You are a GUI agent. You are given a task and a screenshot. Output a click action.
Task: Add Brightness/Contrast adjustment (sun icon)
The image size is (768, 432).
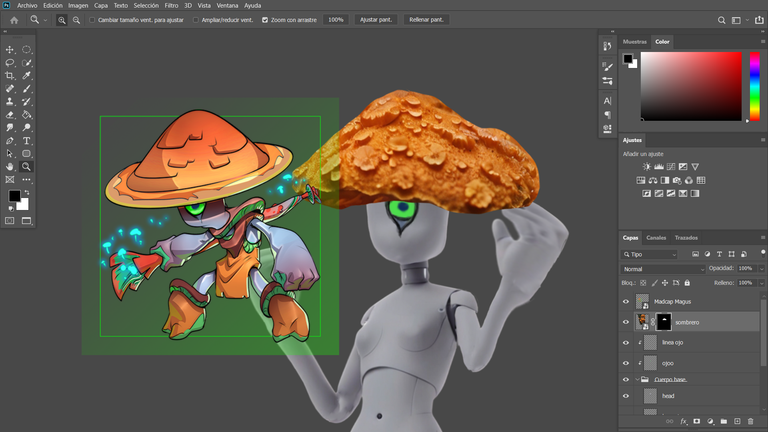tap(647, 167)
